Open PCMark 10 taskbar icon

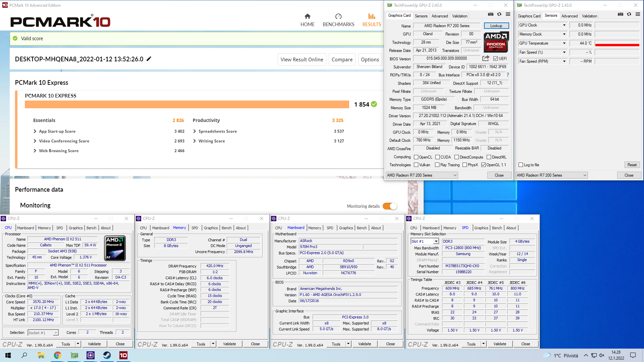coord(123,355)
